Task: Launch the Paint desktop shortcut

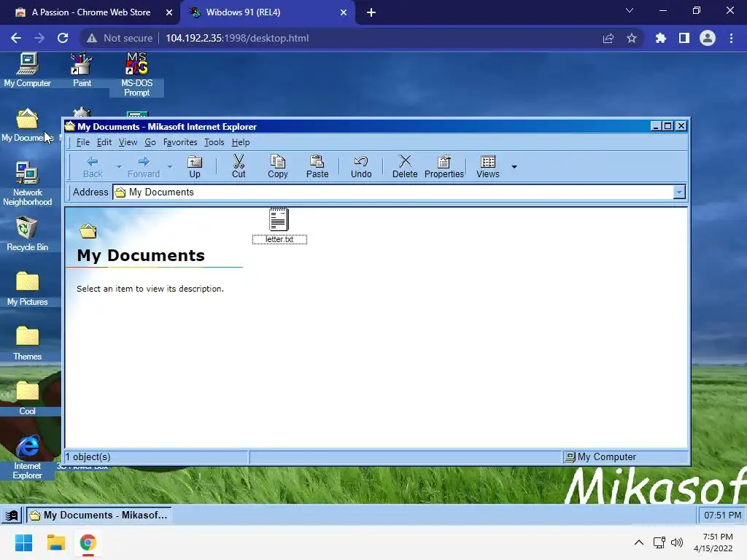Action: [82, 70]
